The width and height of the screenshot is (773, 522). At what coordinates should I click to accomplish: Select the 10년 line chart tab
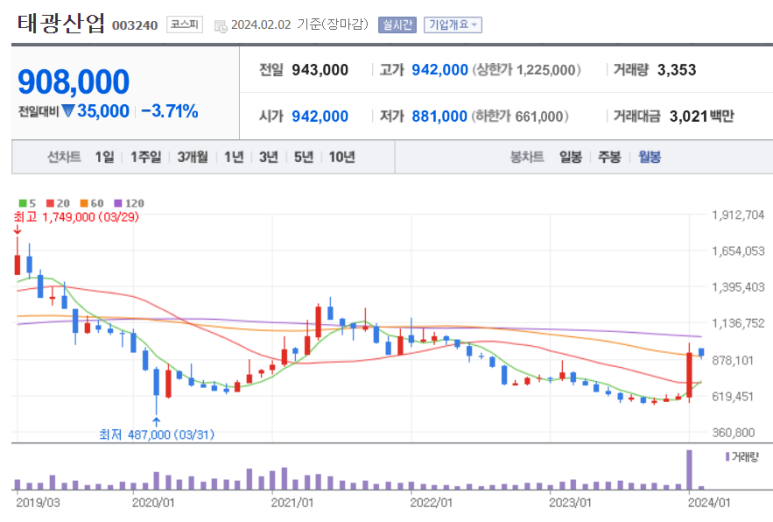(342, 157)
